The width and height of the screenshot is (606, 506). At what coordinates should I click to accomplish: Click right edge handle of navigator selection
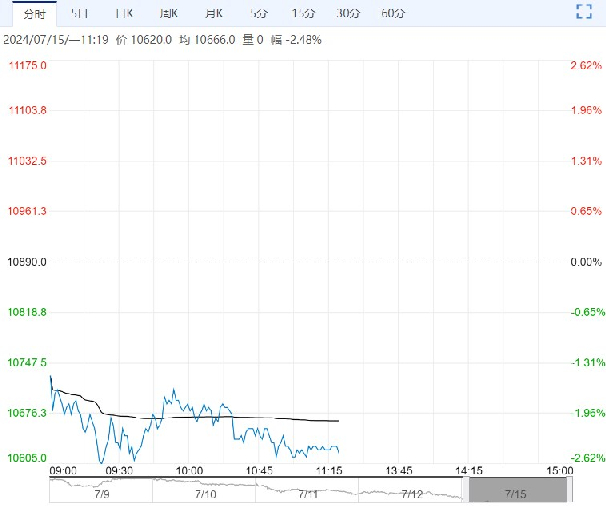(568, 490)
